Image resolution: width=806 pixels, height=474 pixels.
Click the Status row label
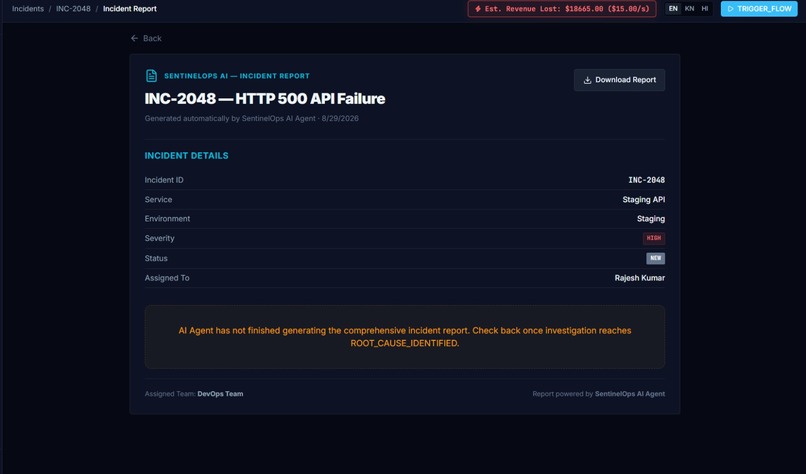pos(156,258)
